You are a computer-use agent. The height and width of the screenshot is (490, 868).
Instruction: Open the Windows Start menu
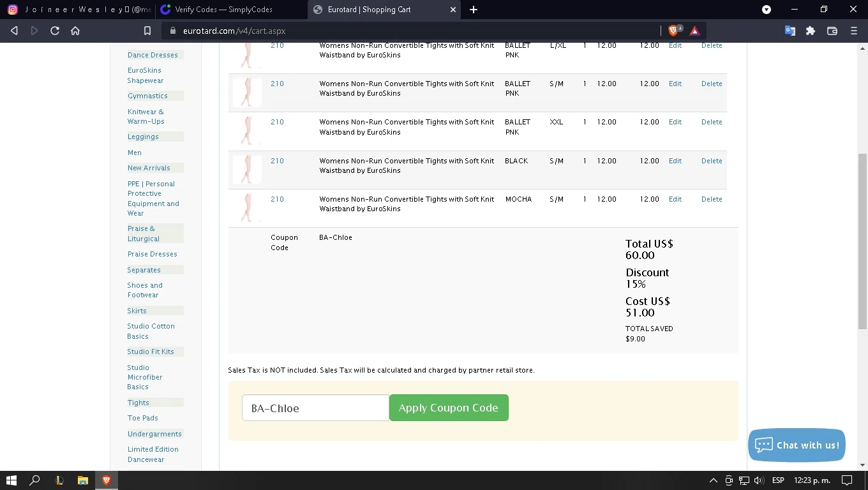(x=11, y=480)
